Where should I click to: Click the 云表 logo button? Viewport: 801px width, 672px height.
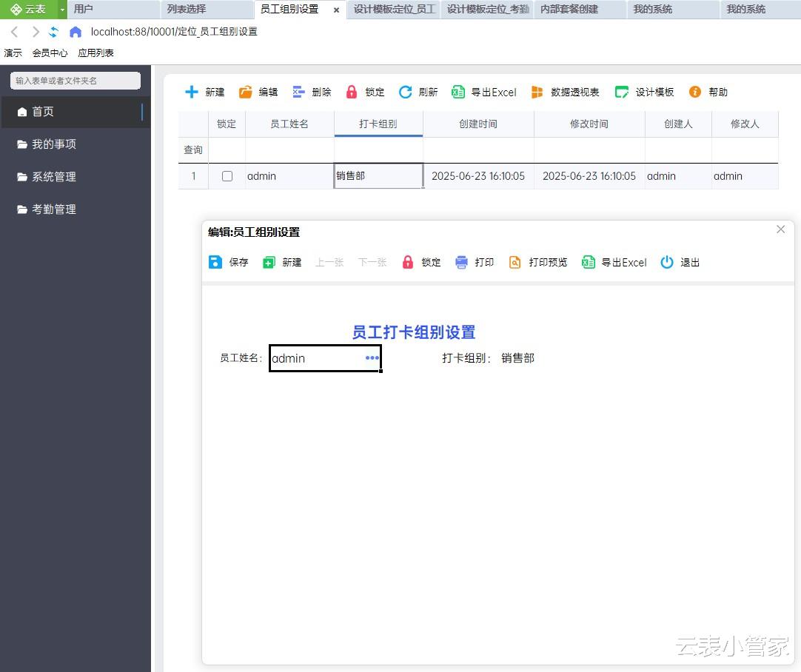[x=28, y=9]
